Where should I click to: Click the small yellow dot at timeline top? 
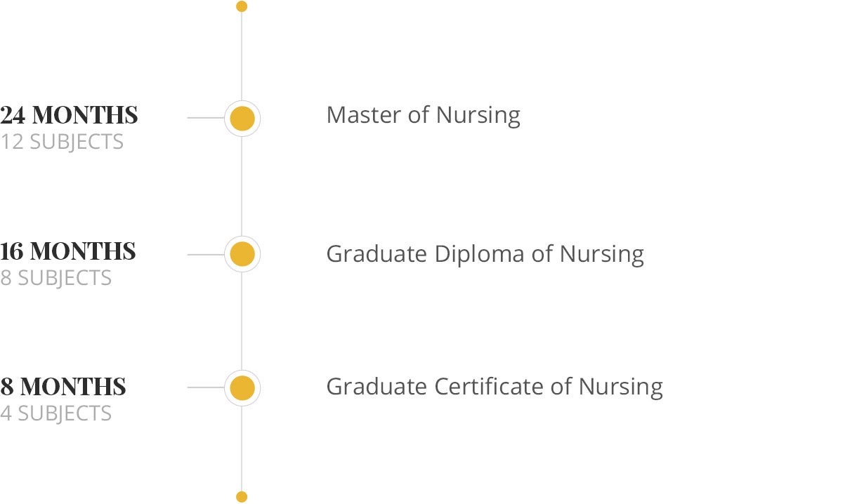pos(242,6)
